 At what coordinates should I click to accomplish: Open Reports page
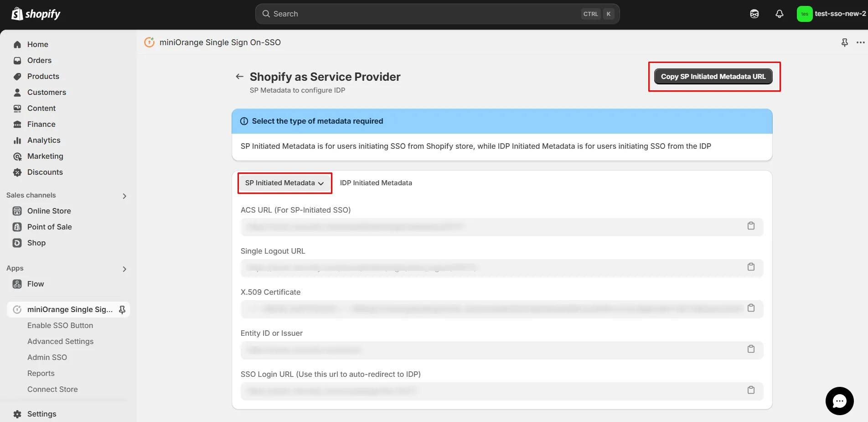[41, 373]
